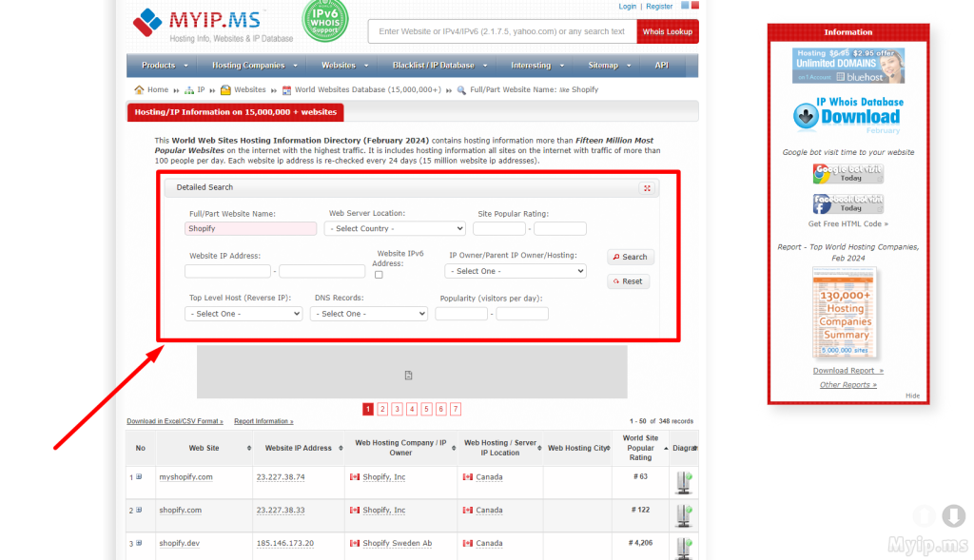Screen dimensions: 974x560
Task: Expand row 2 plus icon for shopify.com
Action: tap(139, 510)
